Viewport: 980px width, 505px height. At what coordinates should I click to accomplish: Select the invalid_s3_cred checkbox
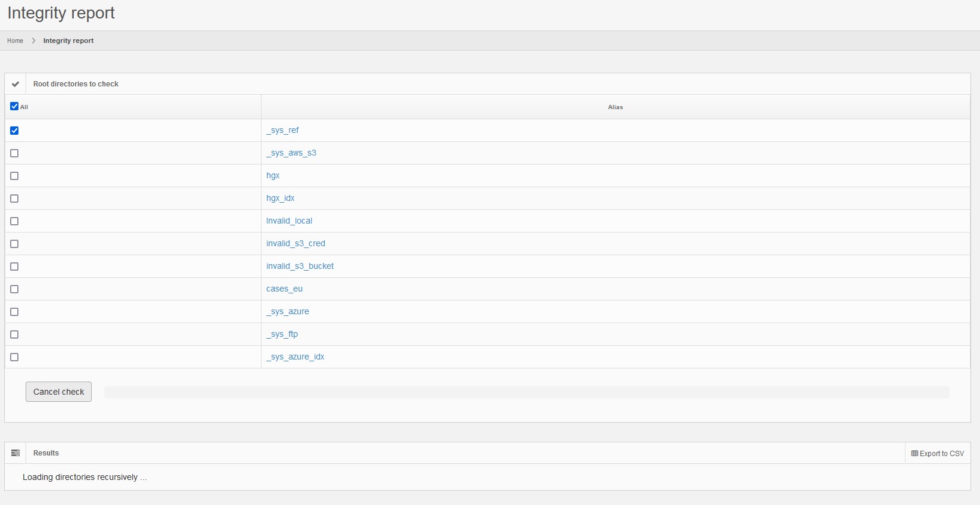pyautogui.click(x=14, y=244)
